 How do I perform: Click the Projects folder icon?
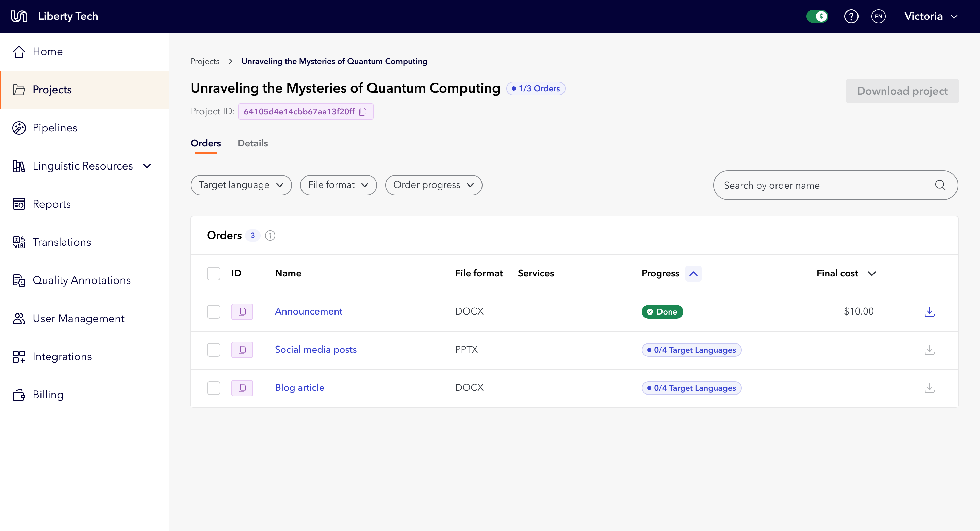point(19,90)
